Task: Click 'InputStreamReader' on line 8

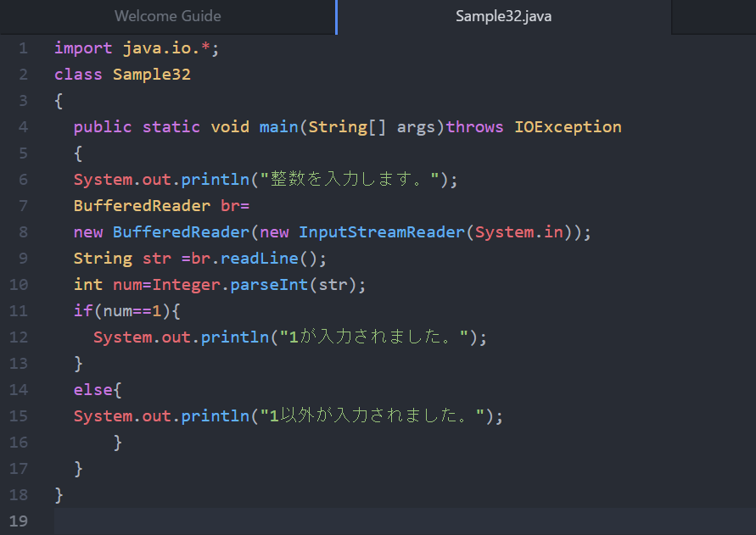Action: pos(382,232)
